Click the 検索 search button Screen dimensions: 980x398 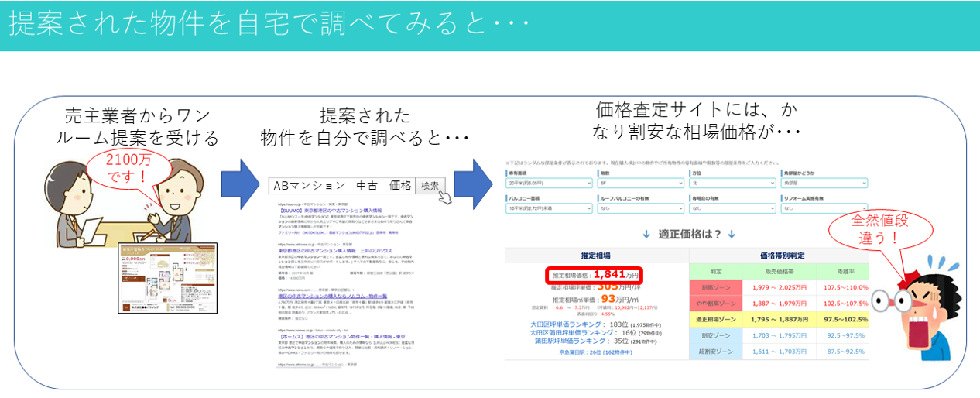point(430,186)
